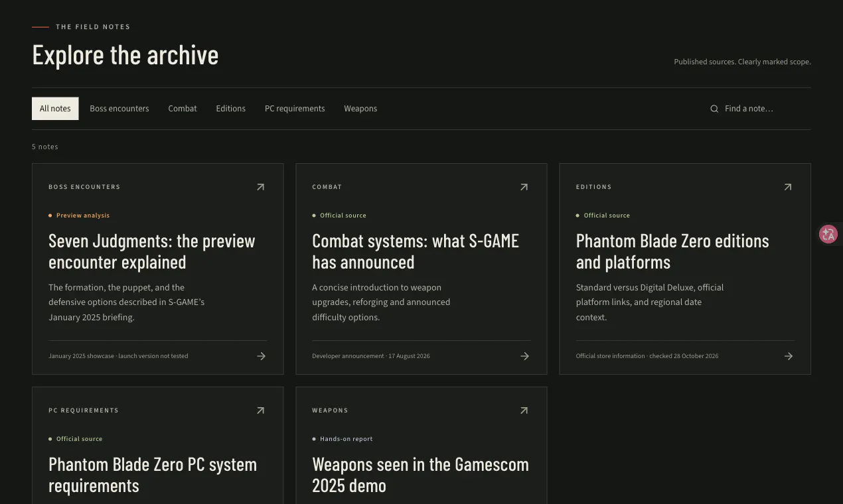
Task: Show only Editions notes
Action: (230, 109)
